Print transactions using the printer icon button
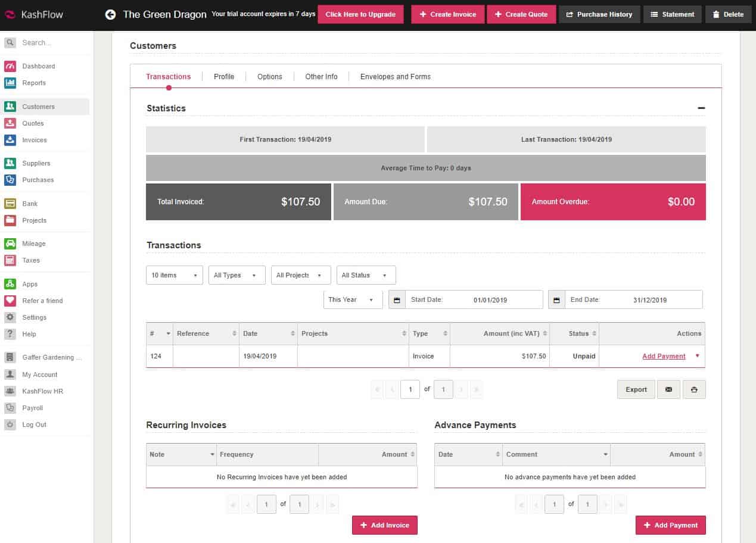Screen dimensions: 756x543 [694, 389]
